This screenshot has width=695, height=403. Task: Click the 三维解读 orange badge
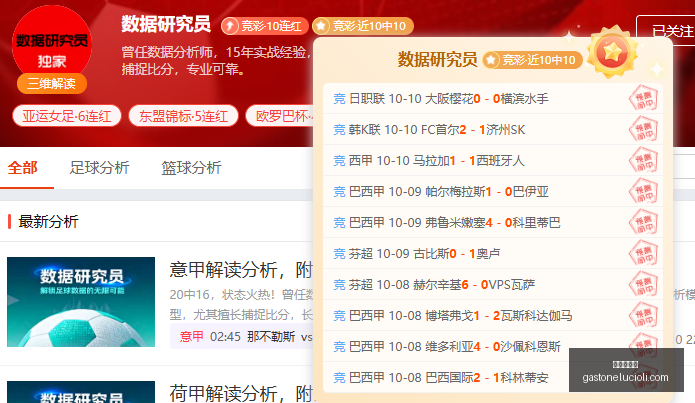52,83
